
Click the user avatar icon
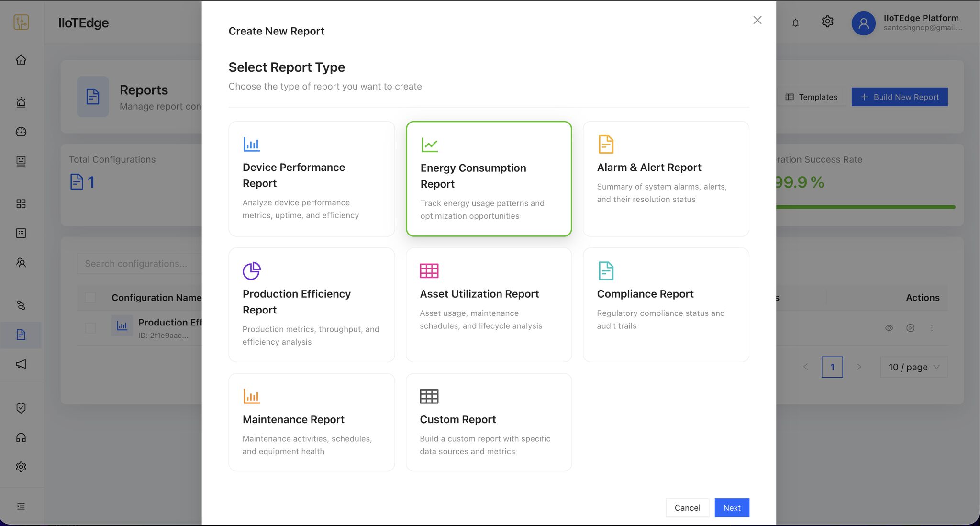tap(863, 23)
